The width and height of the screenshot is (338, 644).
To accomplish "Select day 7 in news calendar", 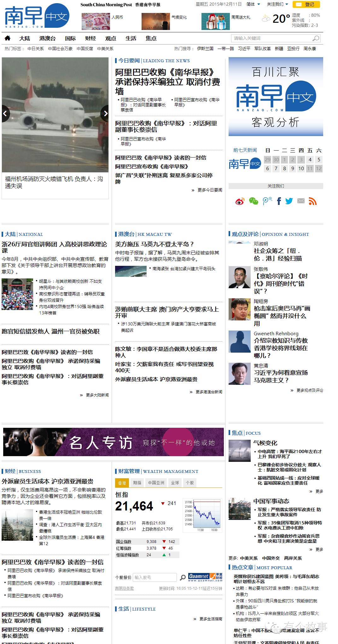I will [x=276, y=168].
